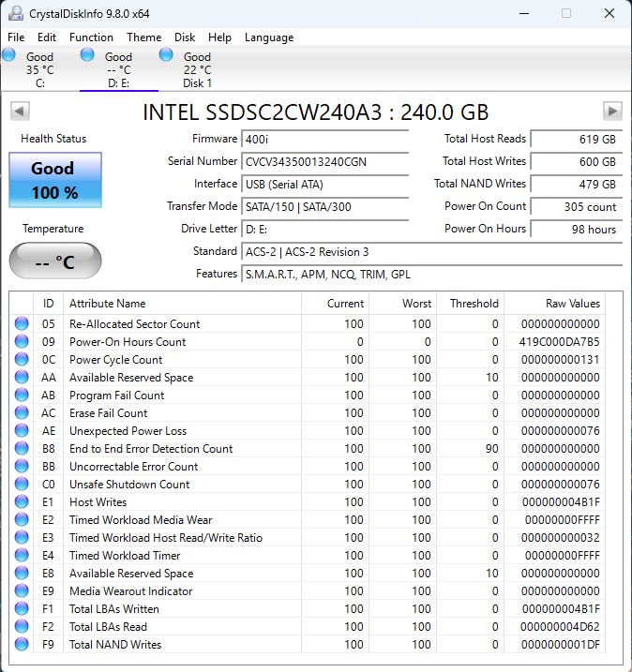The height and width of the screenshot is (672, 632).
Task: Click status orb for Total NAND Writes row
Action: [x=22, y=644]
